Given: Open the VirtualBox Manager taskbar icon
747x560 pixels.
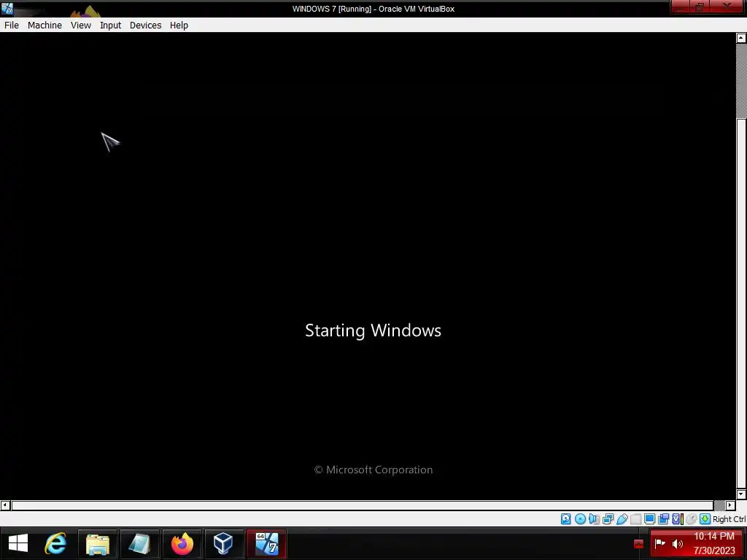Looking at the screenshot, I should [x=223, y=544].
